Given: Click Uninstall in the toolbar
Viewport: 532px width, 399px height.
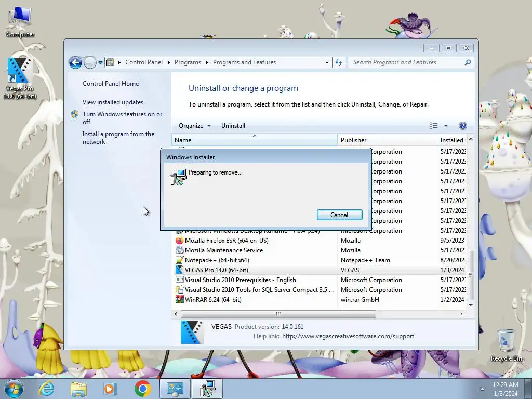Looking at the screenshot, I should coord(233,126).
